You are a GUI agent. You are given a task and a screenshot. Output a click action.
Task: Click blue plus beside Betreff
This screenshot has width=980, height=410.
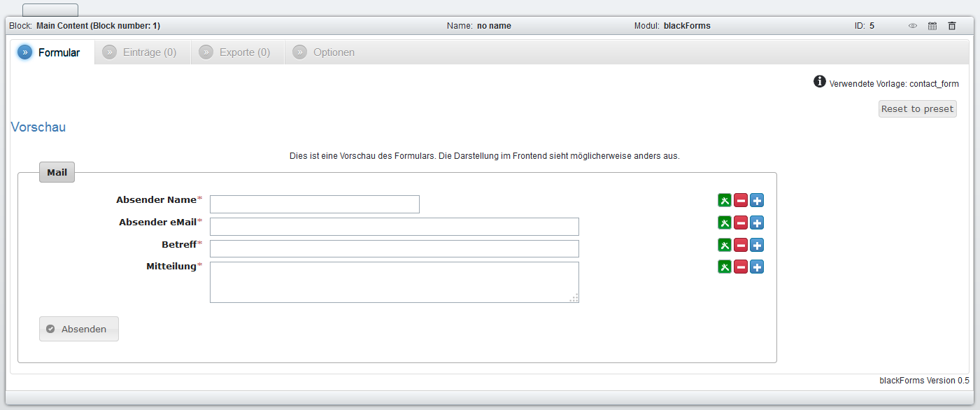(x=757, y=245)
